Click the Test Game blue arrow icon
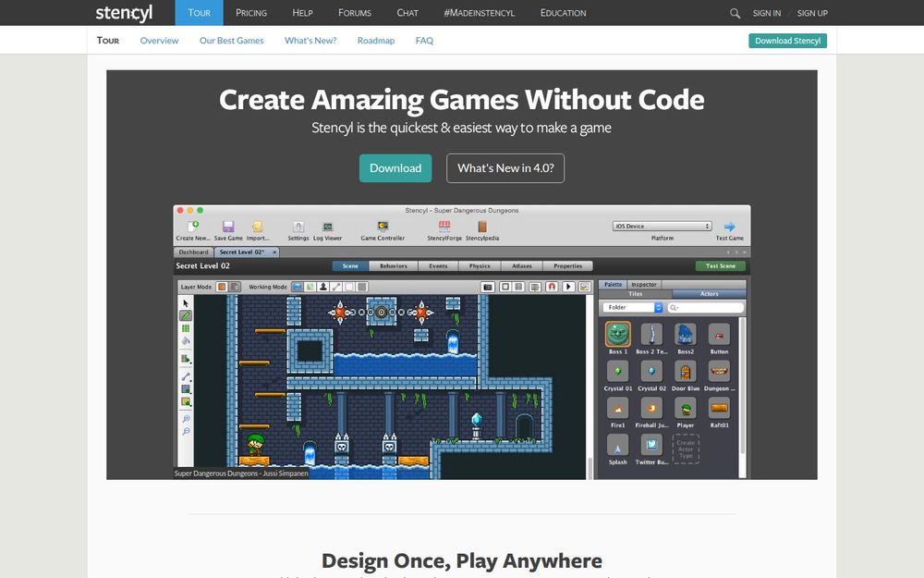Image resolution: width=924 pixels, height=578 pixels. click(x=730, y=227)
